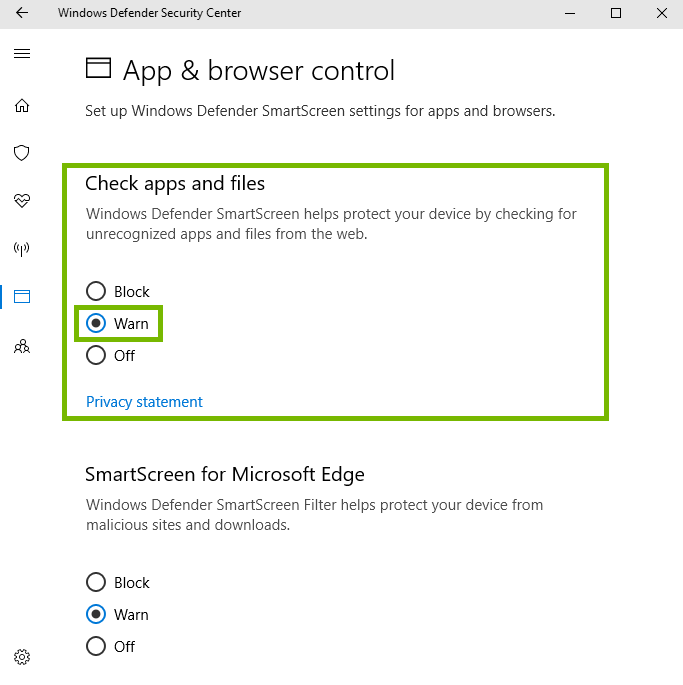Viewport: 683px width, 685px height.
Task: Select App & browser control sidebar icon
Action: coord(22,297)
